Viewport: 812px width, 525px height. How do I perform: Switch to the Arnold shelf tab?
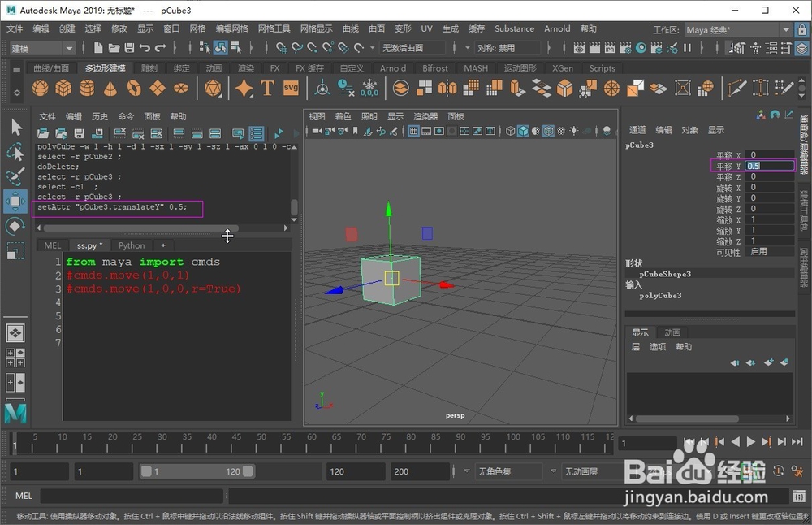click(393, 68)
